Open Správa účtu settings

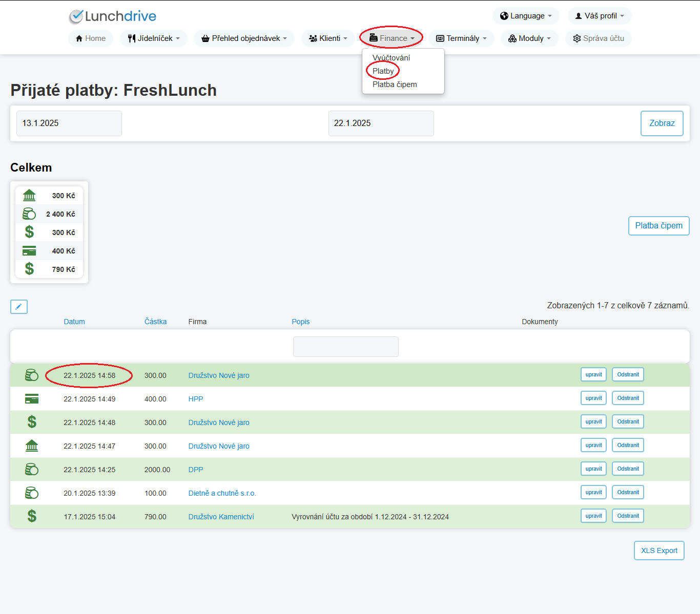tap(599, 38)
